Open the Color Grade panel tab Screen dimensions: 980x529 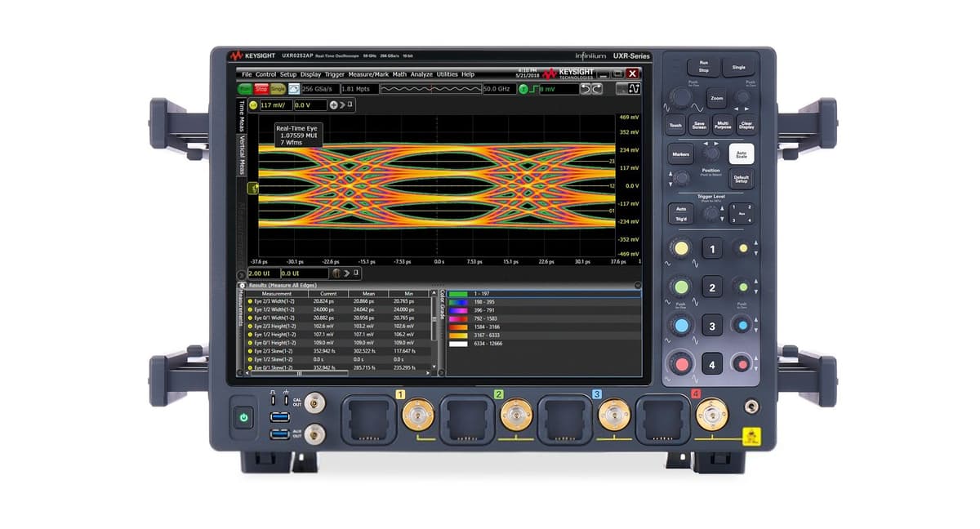click(442, 304)
